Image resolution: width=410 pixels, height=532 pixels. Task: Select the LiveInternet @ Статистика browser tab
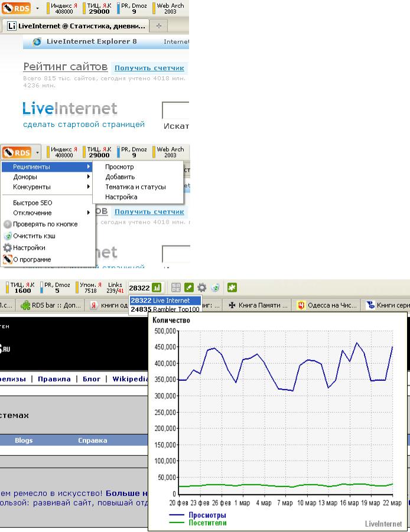[x=76, y=26]
